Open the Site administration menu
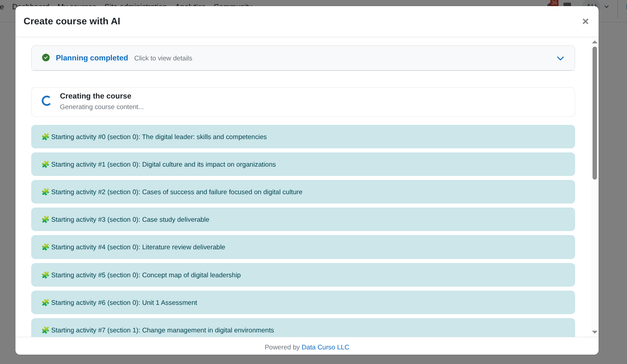Viewport: 627px width, 364px height. coord(135,6)
